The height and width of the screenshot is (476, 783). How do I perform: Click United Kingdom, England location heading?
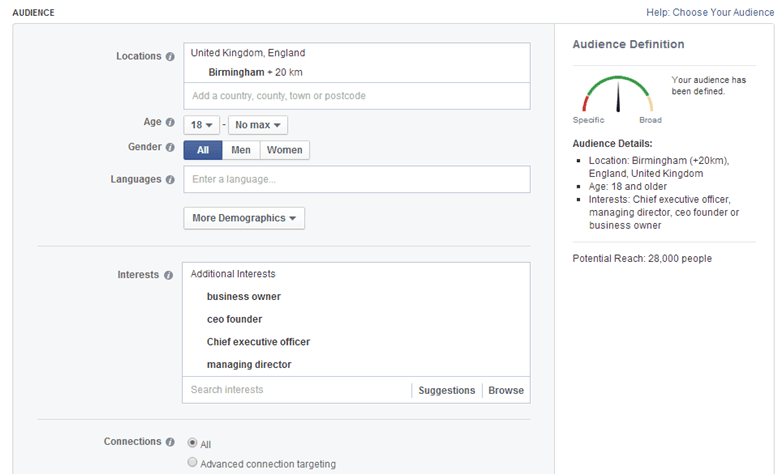click(x=248, y=53)
